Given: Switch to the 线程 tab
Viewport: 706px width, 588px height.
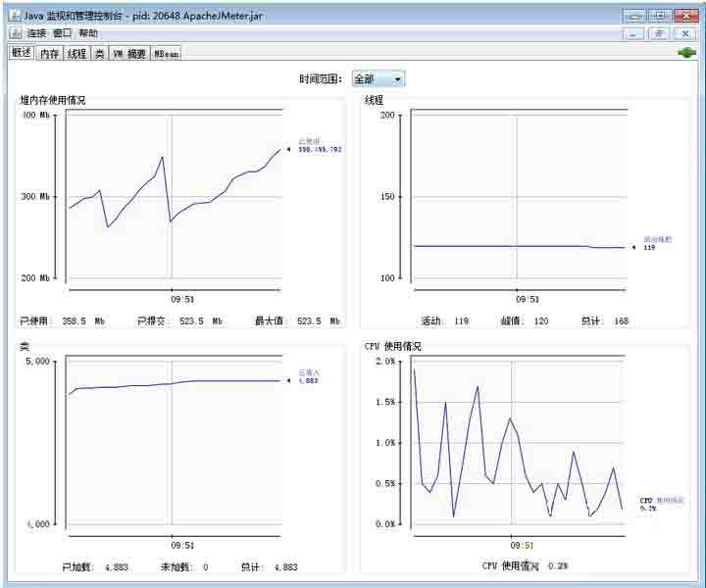Looking at the screenshot, I should coord(76,54).
